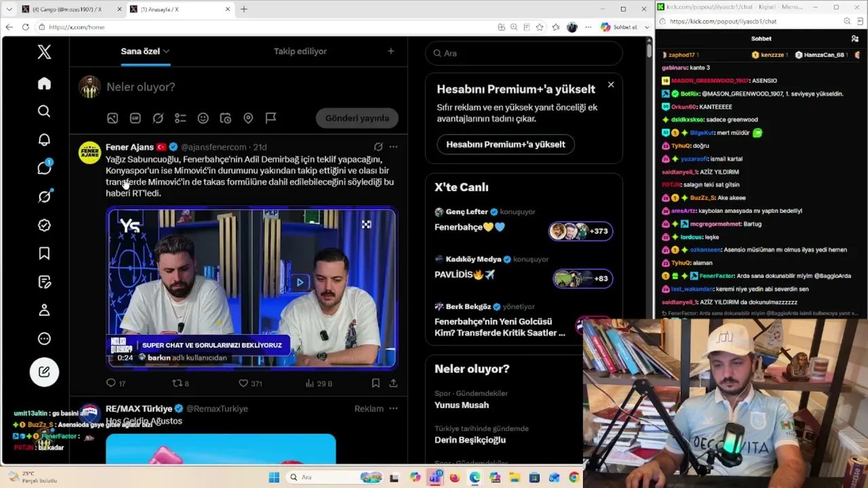This screenshot has width=868, height=488.
Task: View analytics of Fener Ajans post
Action: (310, 383)
